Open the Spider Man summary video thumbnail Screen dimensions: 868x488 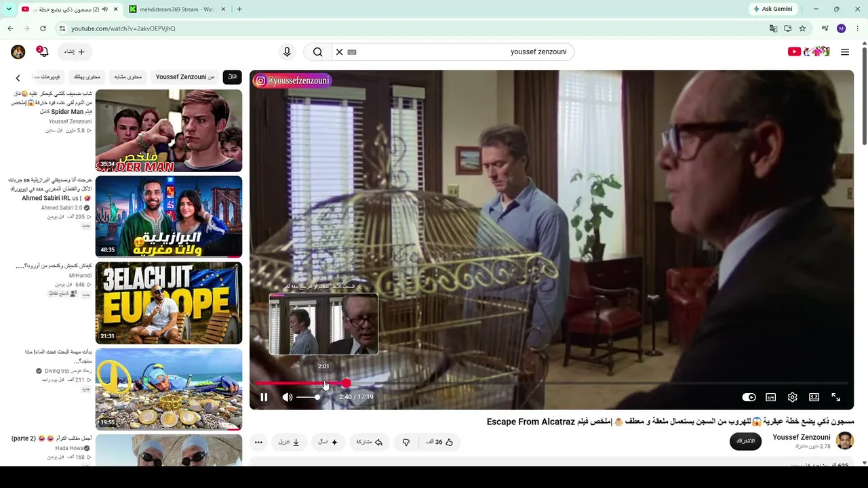pos(169,131)
